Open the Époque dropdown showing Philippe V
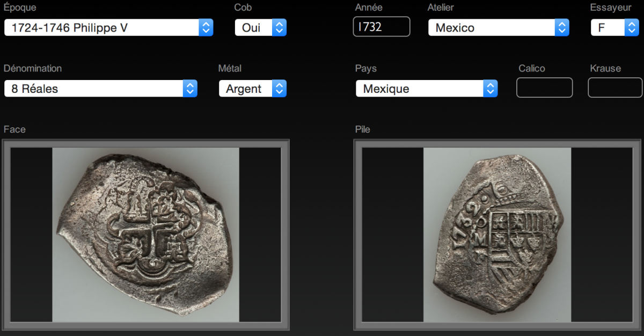644x336 pixels. point(109,27)
